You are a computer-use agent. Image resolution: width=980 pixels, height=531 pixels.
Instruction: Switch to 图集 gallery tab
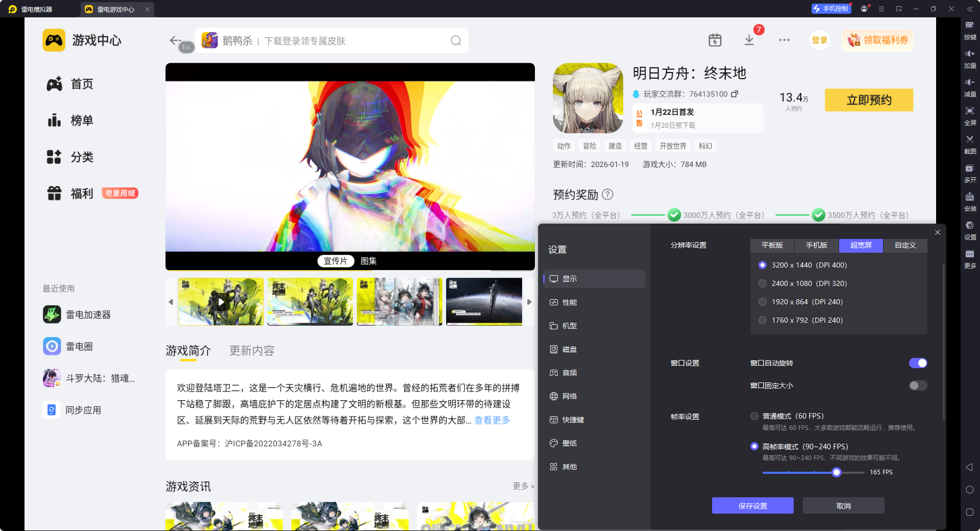tap(369, 261)
